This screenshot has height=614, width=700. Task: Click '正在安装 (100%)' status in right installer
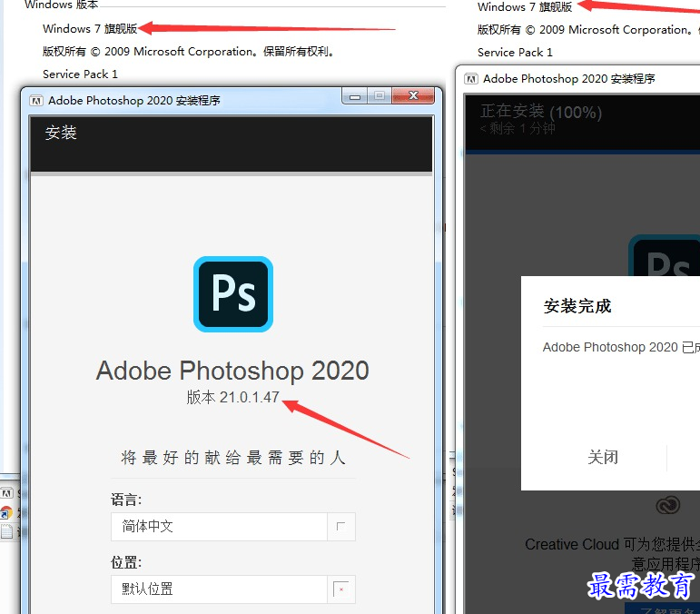541,112
